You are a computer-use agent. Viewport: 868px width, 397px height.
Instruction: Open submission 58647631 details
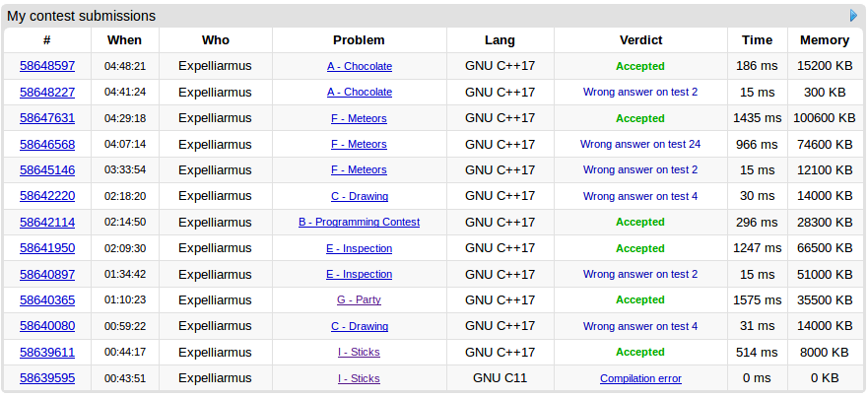click(x=47, y=118)
